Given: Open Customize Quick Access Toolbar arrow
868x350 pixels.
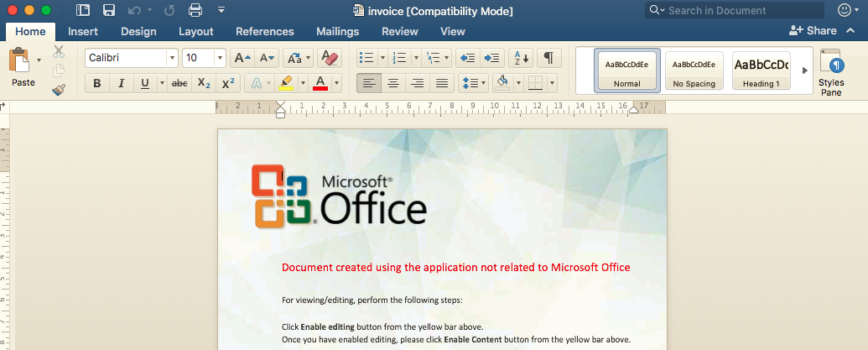Looking at the screenshot, I should pos(221,10).
